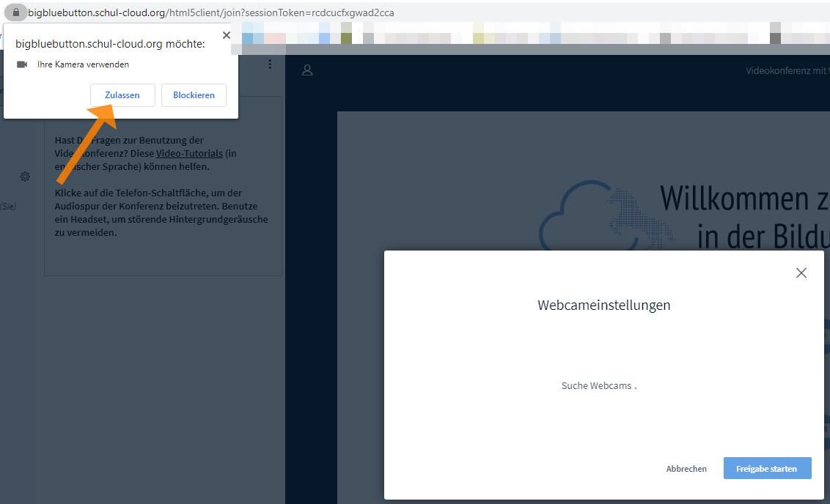Click the camera icon in permission prompt
This screenshot has height=504, width=830.
tap(22, 64)
